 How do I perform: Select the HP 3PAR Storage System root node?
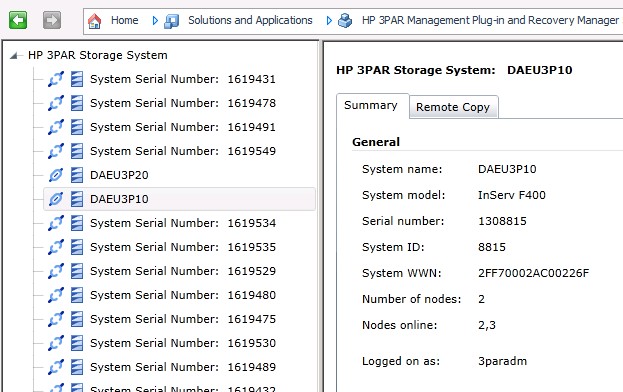98,55
